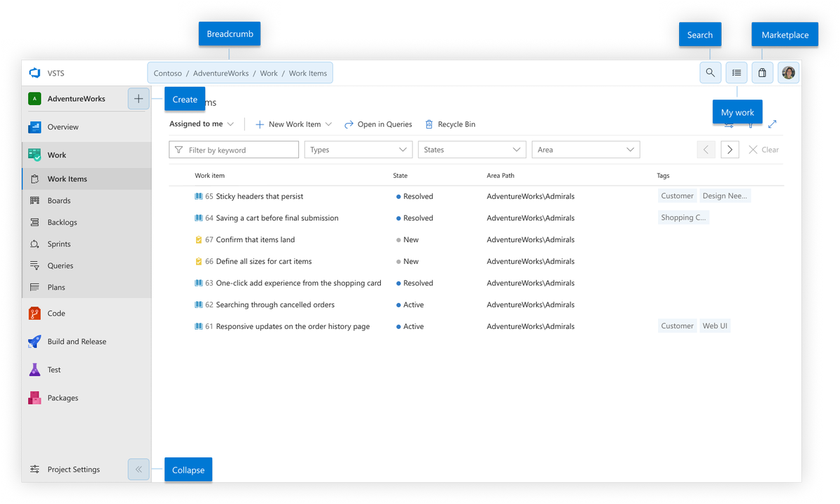Open item 61 Responsive updates on order history

(293, 326)
